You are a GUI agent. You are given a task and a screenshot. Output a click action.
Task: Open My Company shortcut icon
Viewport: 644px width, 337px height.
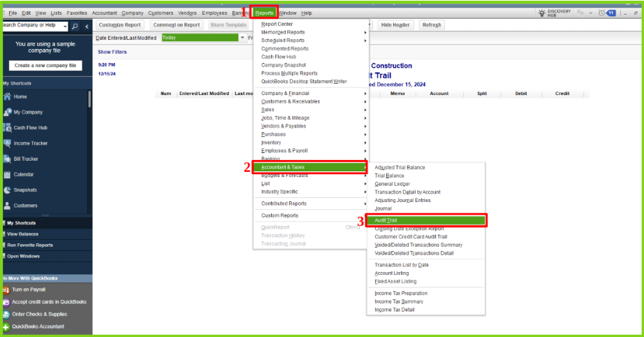pos(7,112)
